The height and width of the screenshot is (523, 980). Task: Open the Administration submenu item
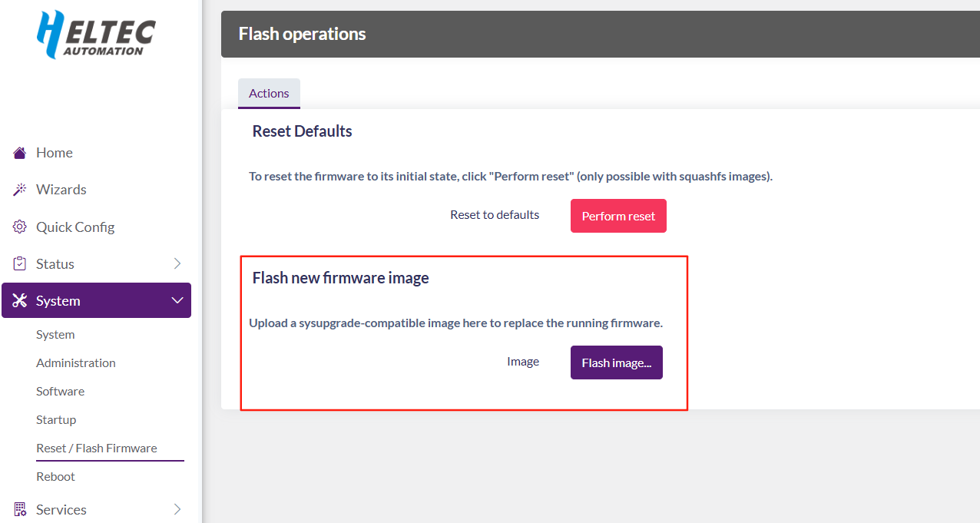coord(76,363)
